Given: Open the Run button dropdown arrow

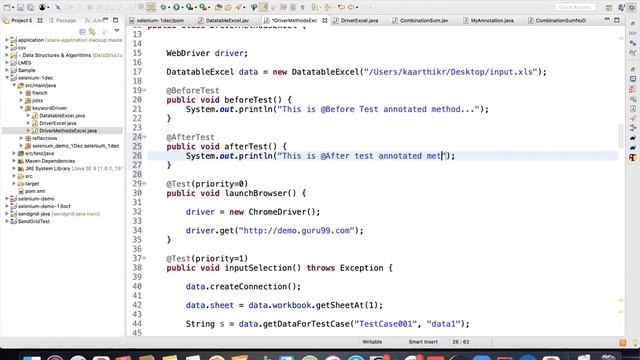Looking at the screenshot, I should (x=182, y=7).
